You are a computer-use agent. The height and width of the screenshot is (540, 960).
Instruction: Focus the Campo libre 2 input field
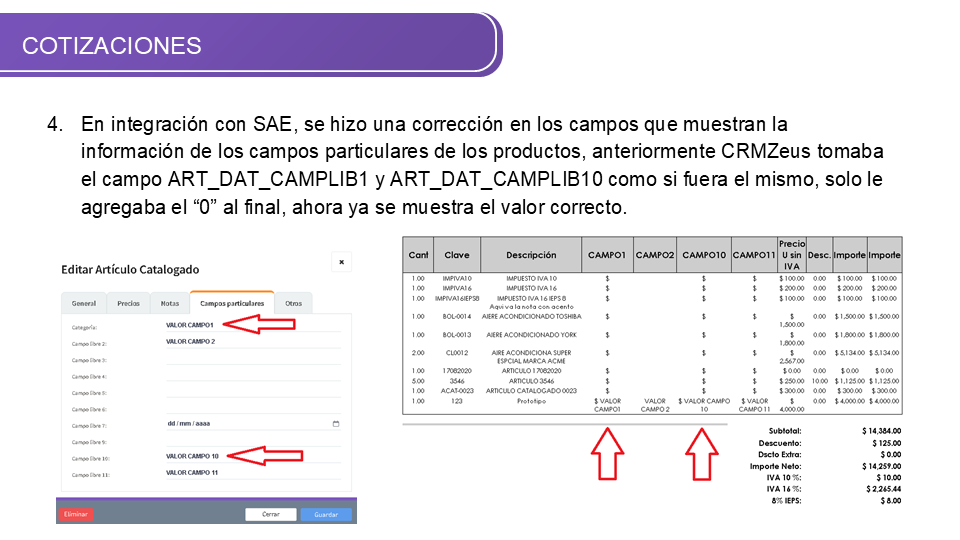point(253,342)
